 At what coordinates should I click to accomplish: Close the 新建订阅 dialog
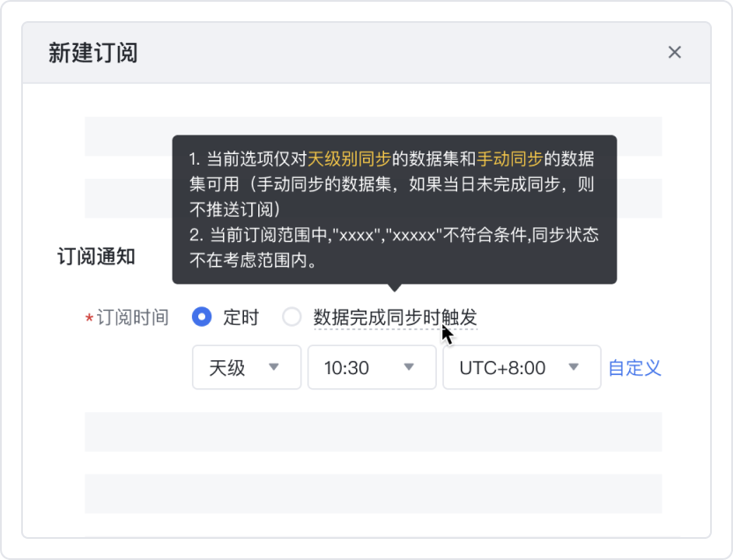pyautogui.click(x=675, y=52)
